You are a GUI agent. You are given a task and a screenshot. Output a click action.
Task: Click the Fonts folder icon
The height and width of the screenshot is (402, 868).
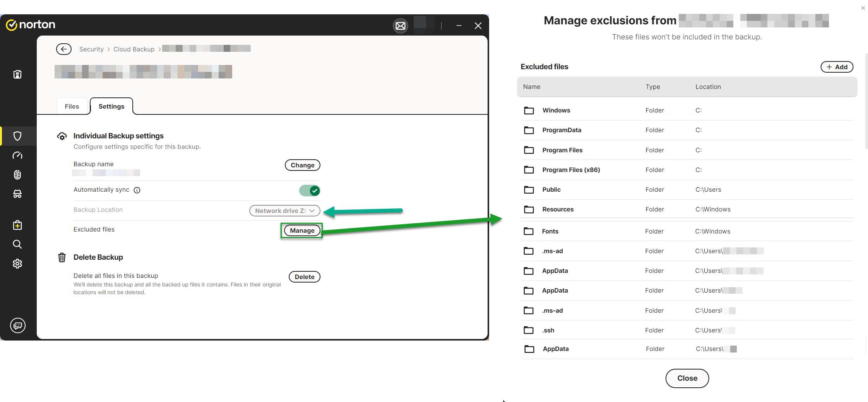529,231
